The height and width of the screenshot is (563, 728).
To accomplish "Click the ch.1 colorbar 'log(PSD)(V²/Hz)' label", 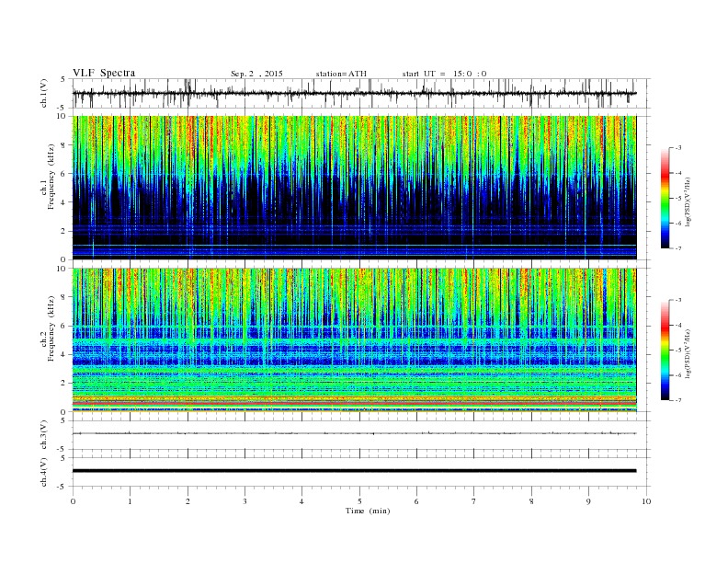I will (688, 201).
